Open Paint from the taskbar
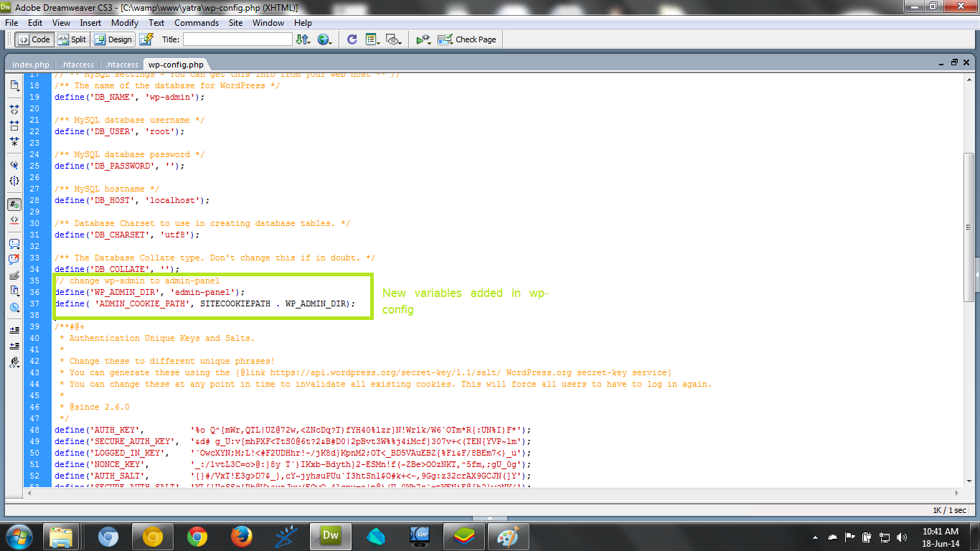This screenshot has height=551, width=980. coord(509,536)
